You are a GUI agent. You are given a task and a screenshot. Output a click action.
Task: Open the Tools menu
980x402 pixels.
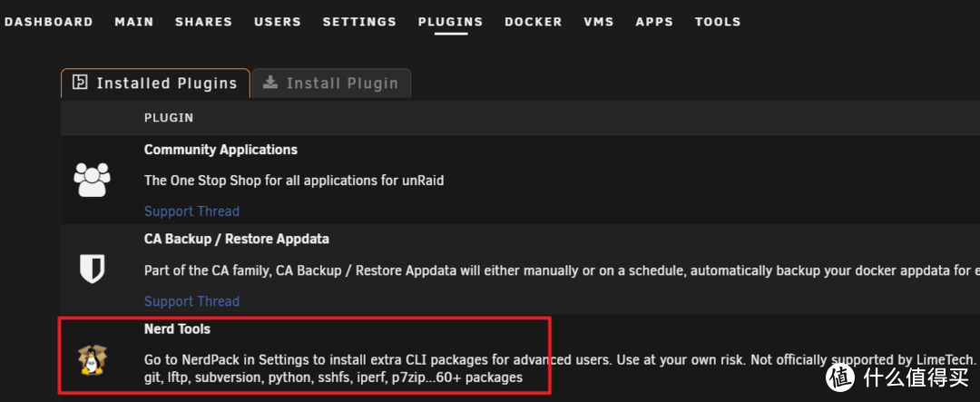pos(718,22)
